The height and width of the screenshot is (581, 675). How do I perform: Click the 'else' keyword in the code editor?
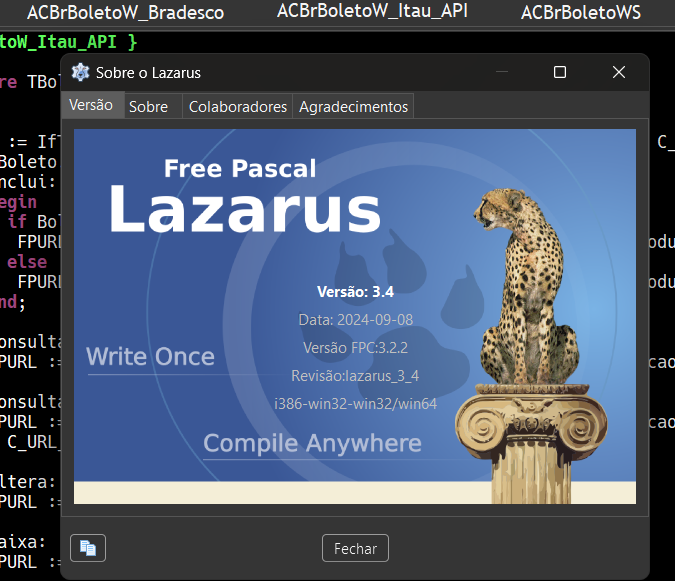coord(27,262)
